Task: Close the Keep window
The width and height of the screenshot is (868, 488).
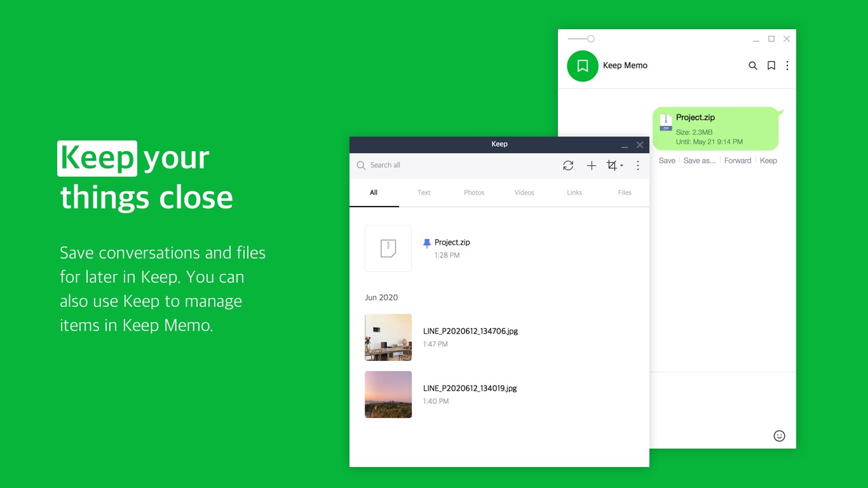Action: coord(640,145)
